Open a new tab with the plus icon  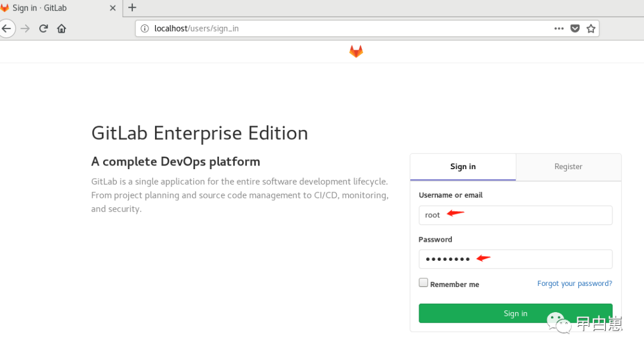[x=132, y=8]
